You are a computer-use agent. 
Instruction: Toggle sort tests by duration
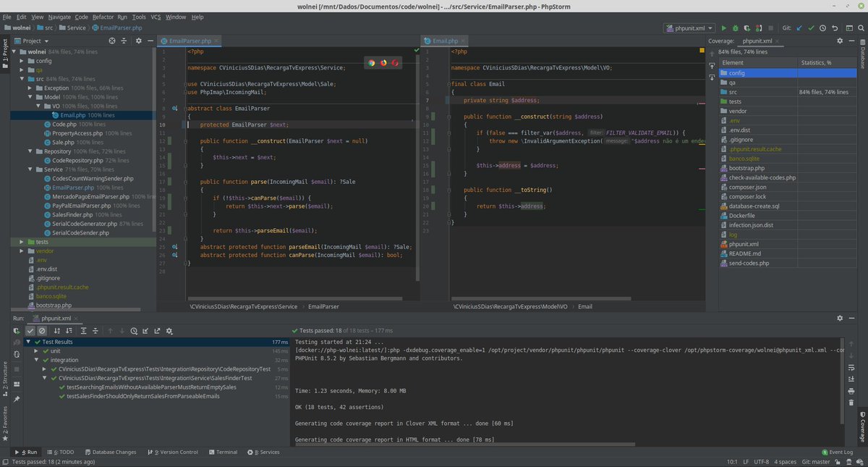click(x=69, y=331)
